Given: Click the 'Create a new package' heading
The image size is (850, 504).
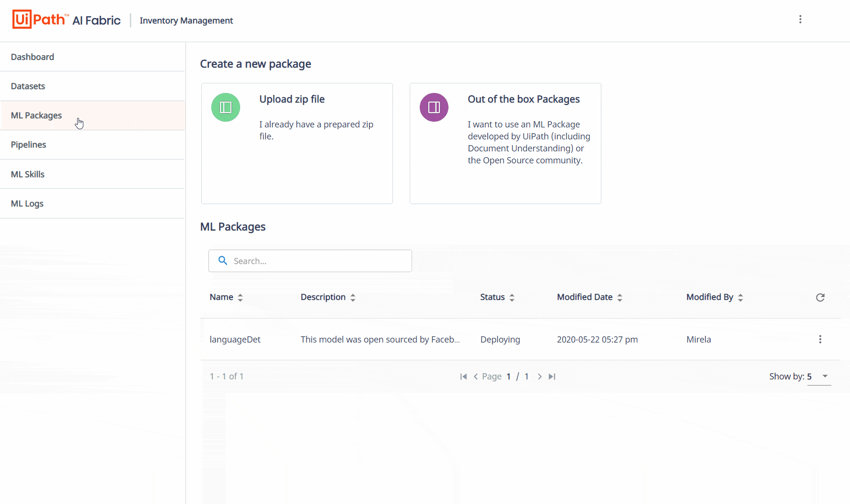Looking at the screenshot, I should [255, 64].
